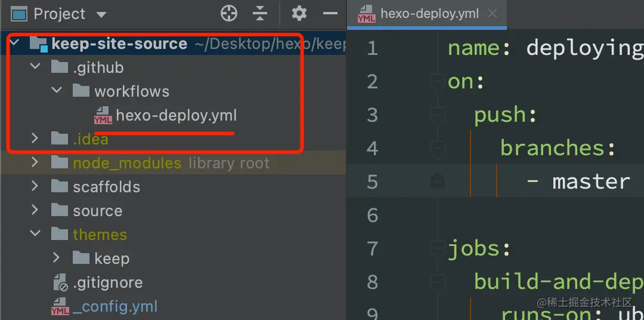Screen dimensions: 644x320
Task: Hide the Project panel with minus icon
Action: 330,14
